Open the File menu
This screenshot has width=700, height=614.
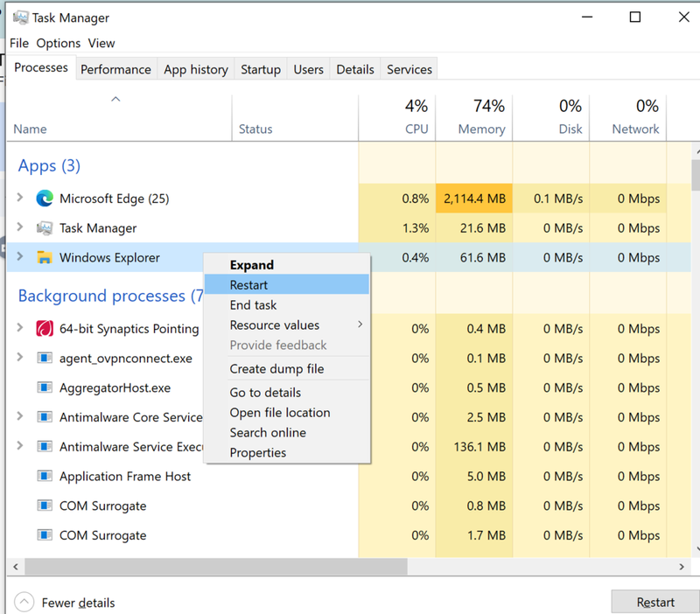click(x=19, y=43)
